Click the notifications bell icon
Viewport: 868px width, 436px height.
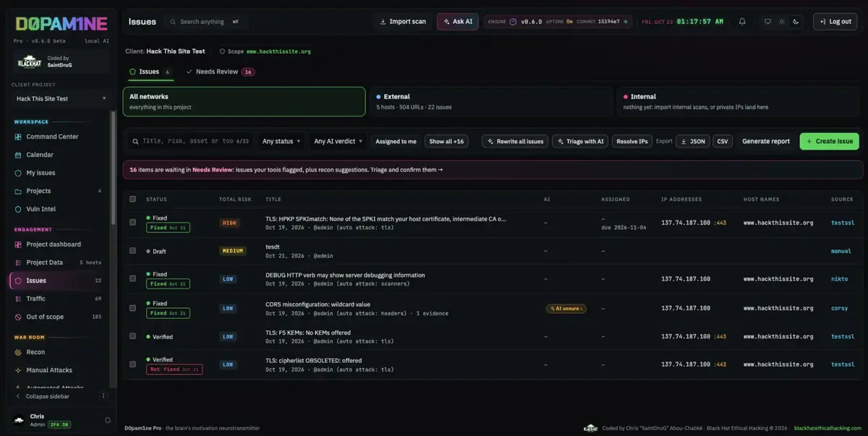(x=742, y=22)
